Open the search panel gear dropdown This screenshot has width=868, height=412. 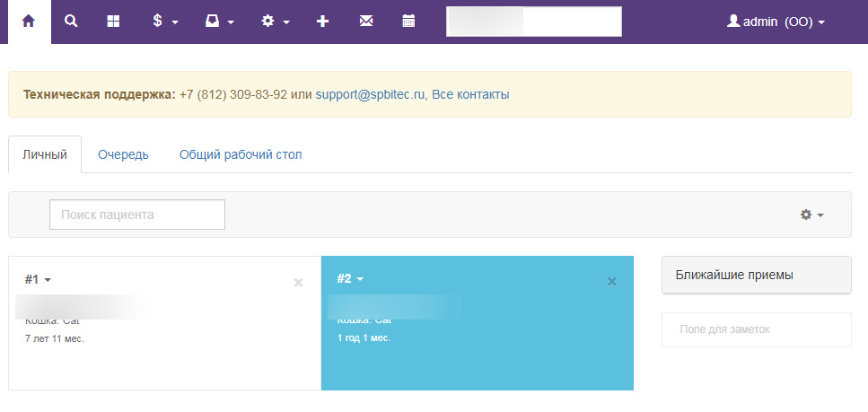(x=812, y=215)
